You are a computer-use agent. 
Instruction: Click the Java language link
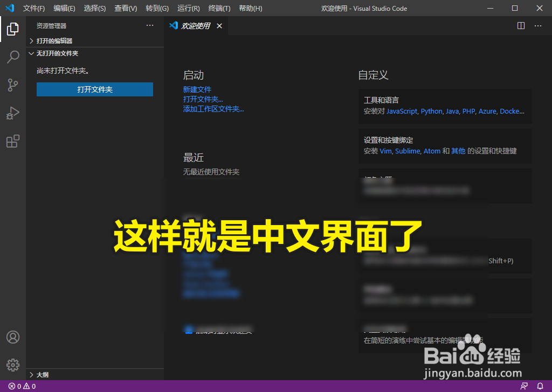click(x=452, y=111)
